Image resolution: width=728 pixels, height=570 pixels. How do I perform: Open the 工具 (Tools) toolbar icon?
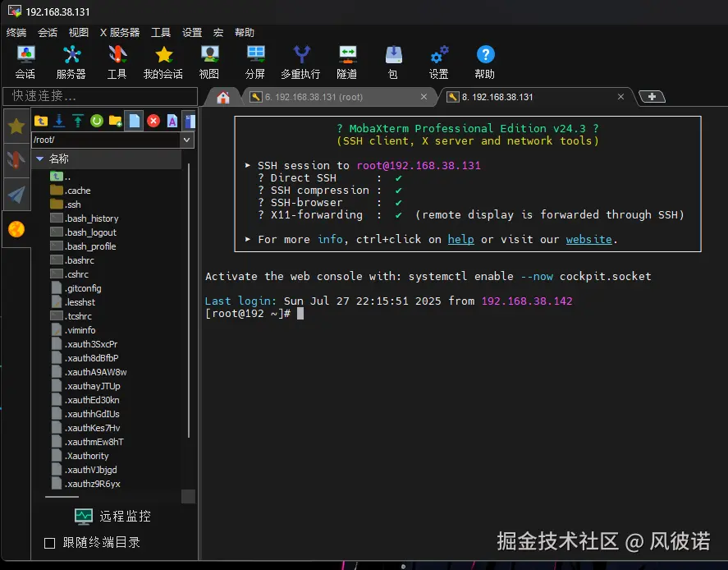117,62
